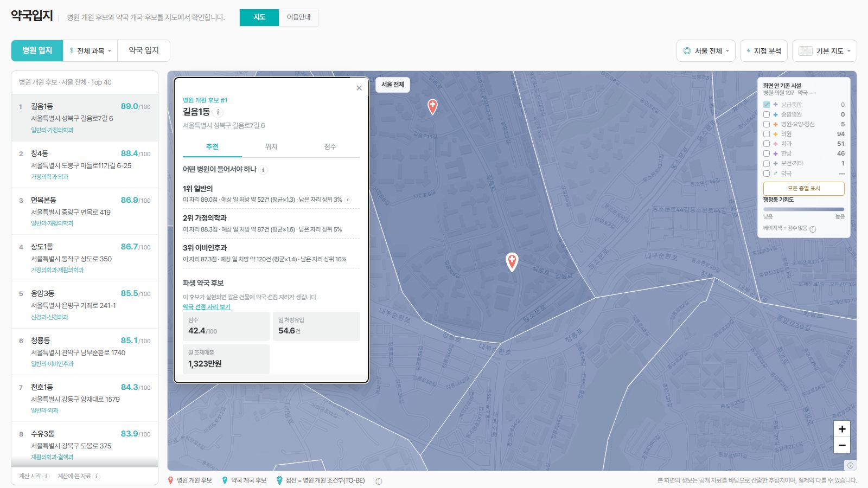Click info icon beside 계산에 쓴 자료

tap(96, 476)
